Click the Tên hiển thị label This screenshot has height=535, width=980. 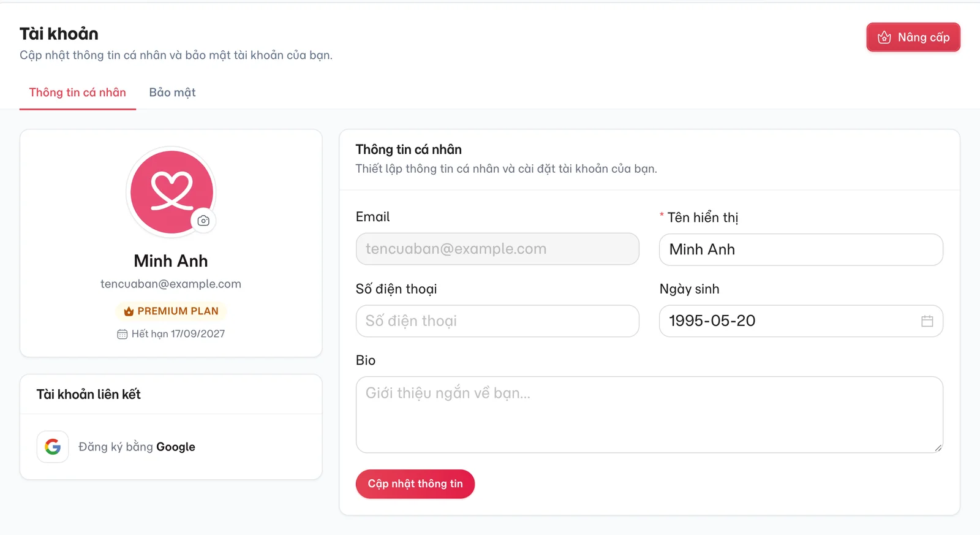[703, 218]
